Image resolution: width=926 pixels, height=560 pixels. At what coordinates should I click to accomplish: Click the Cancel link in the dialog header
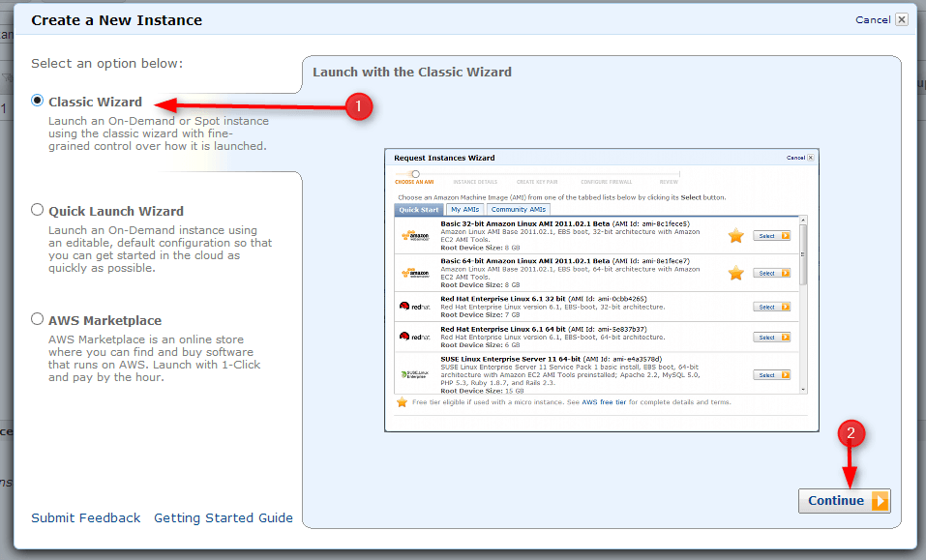(x=872, y=19)
